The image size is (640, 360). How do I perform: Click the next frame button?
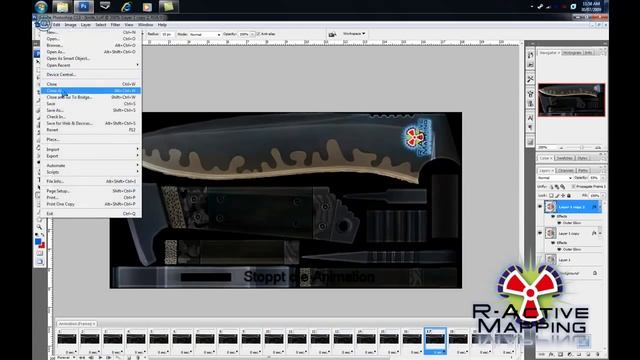point(109,358)
